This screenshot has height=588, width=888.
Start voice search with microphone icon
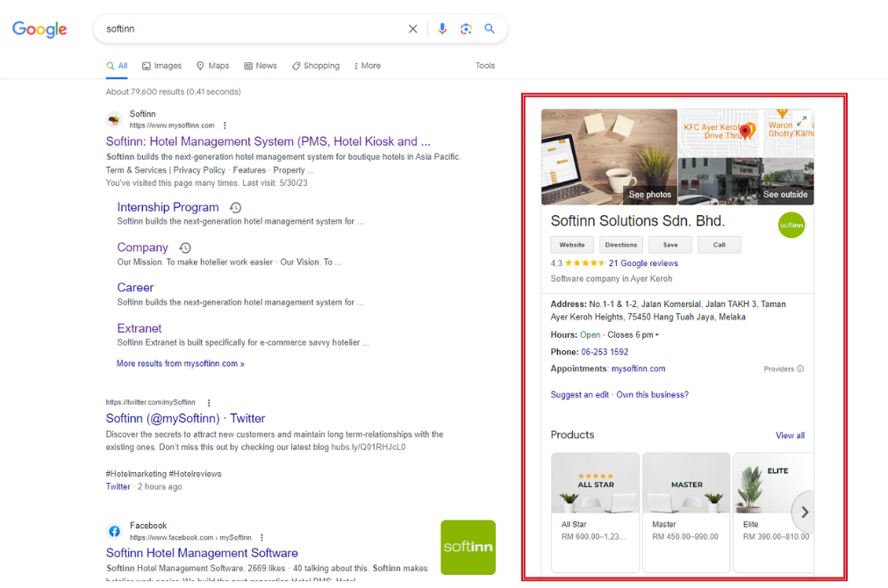[x=442, y=29]
